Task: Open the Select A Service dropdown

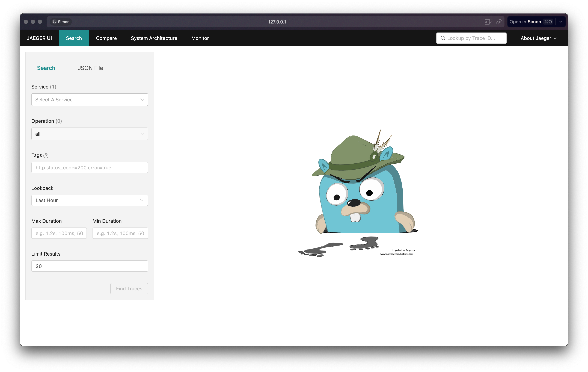Action: coord(90,100)
